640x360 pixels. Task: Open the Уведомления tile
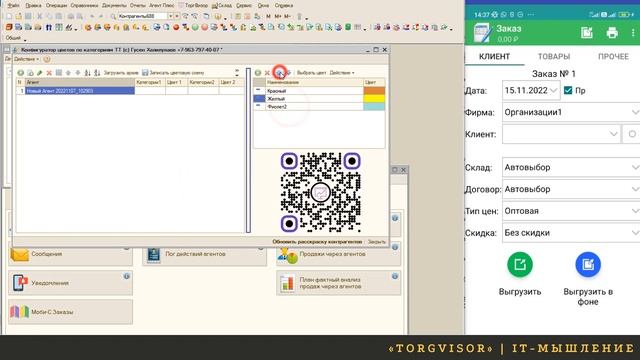(70, 283)
